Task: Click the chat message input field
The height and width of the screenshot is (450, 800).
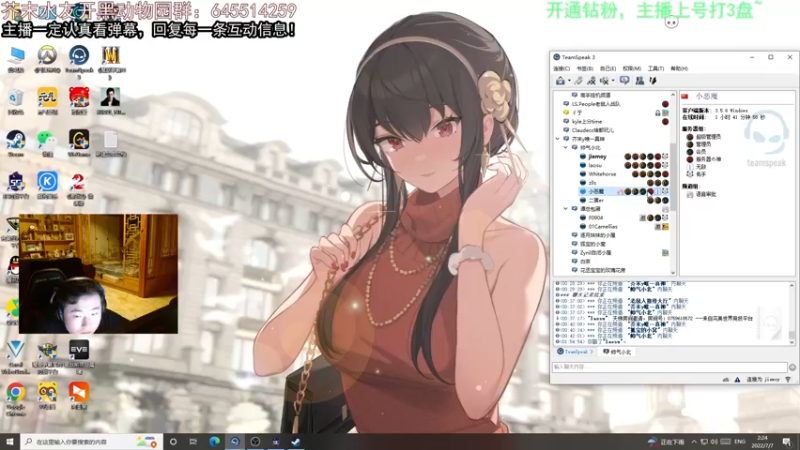Action: [669, 367]
